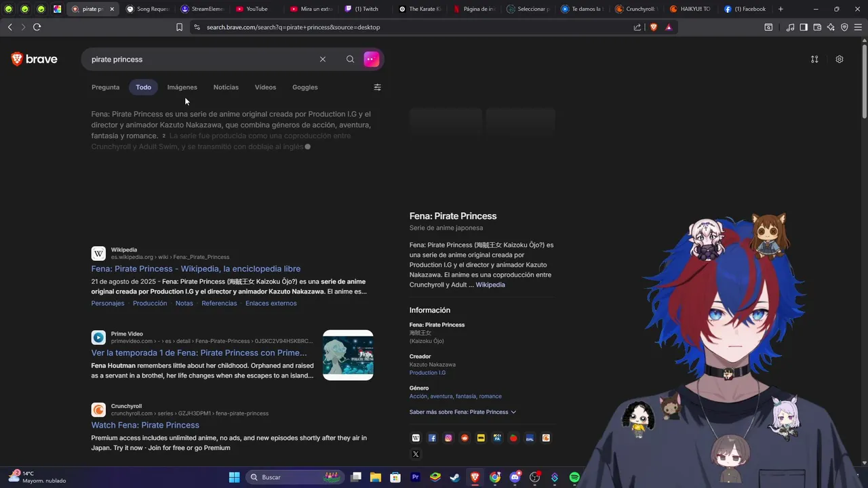Screen dimensions: 868x488
Task: Open Instagram profile icon in infobox
Action: [448, 439]
